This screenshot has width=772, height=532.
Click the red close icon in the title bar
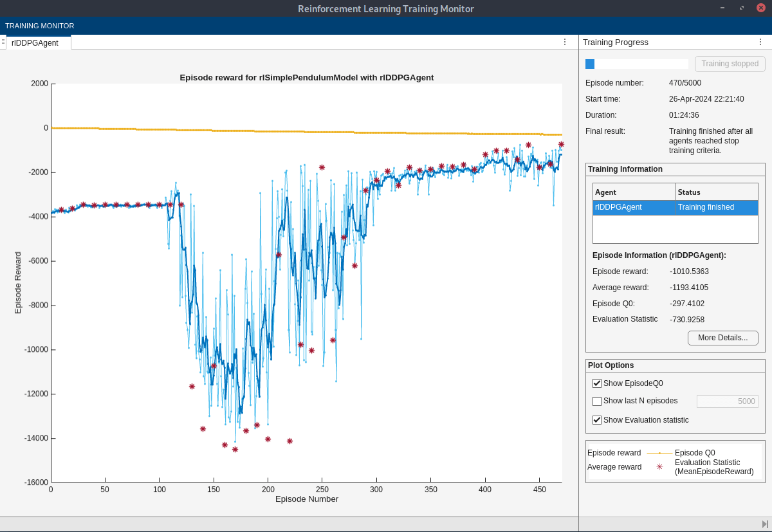tap(761, 8)
